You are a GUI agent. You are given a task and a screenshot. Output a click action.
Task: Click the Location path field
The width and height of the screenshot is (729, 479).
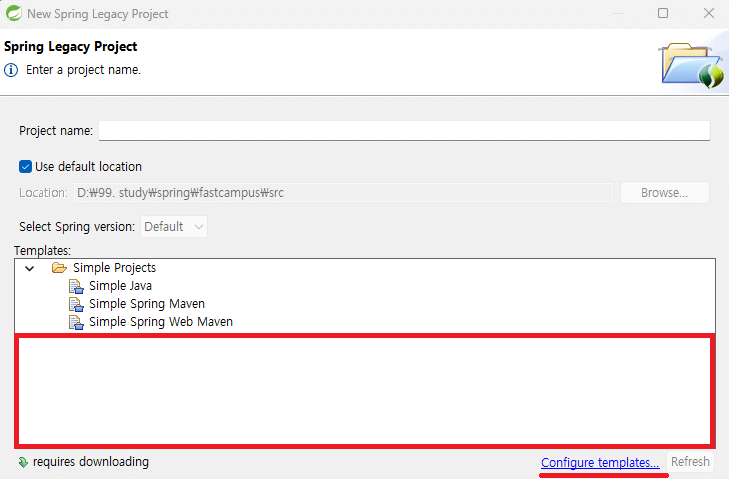click(x=343, y=193)
